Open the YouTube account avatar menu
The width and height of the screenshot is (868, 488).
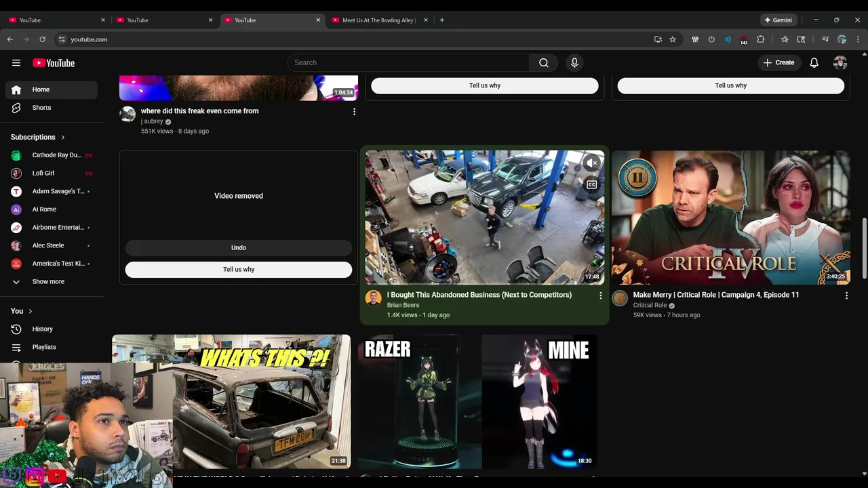tap(840, 62)
